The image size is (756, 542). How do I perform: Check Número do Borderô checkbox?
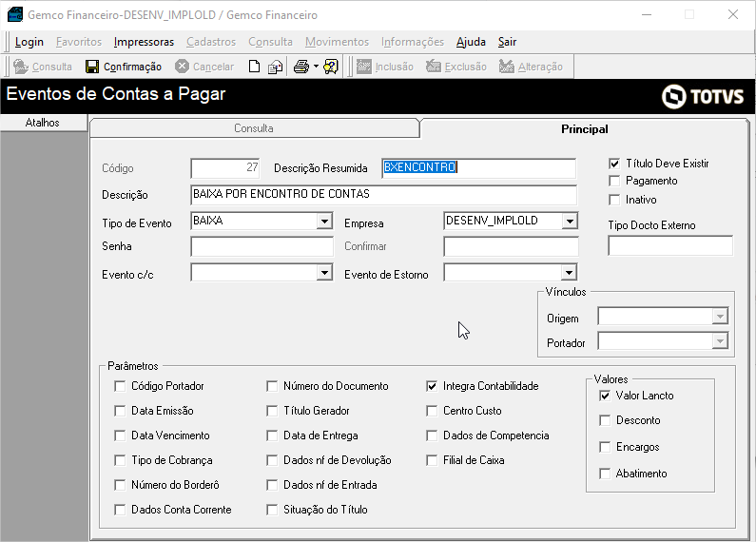click(120, 485)
